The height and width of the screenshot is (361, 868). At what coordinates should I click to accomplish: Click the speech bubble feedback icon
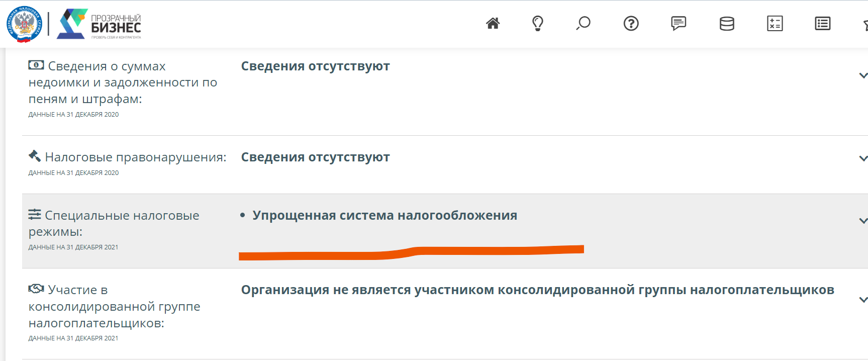(678, 23)
